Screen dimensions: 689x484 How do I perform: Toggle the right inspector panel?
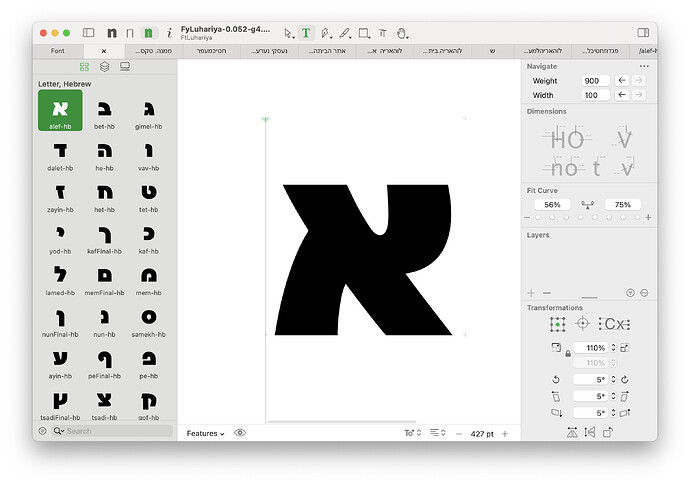643,33
